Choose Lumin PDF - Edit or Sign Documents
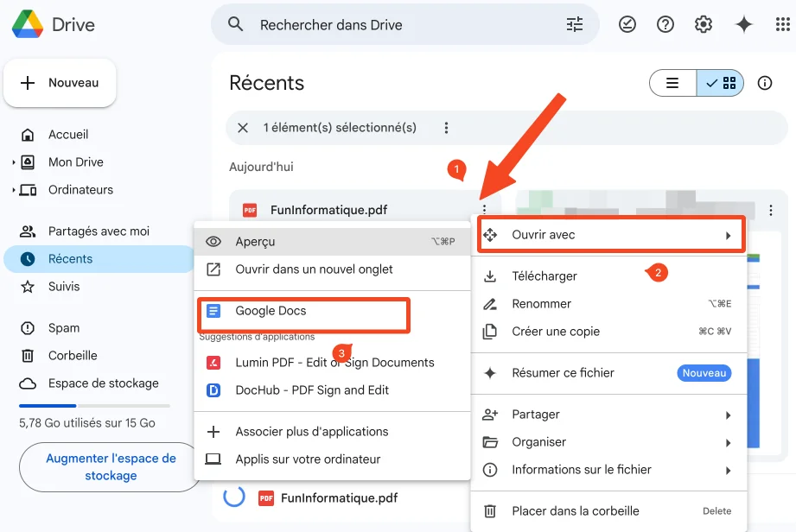 point(333,363)
